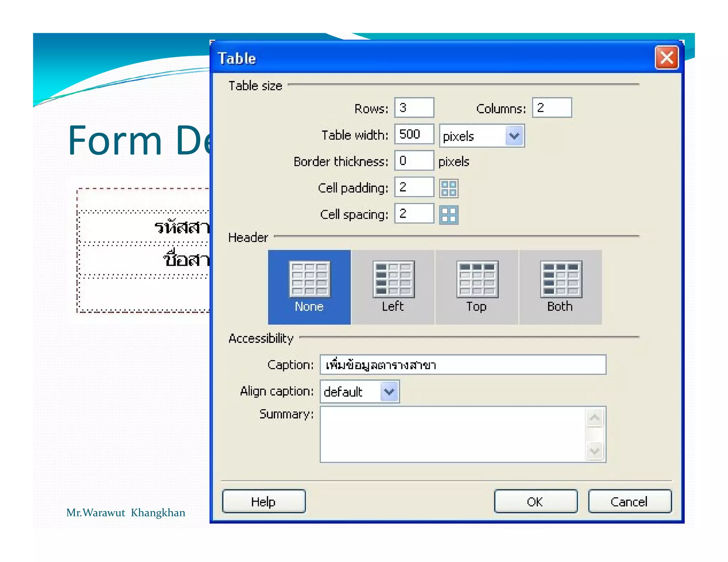Select the Top header option

pos(477,287)
